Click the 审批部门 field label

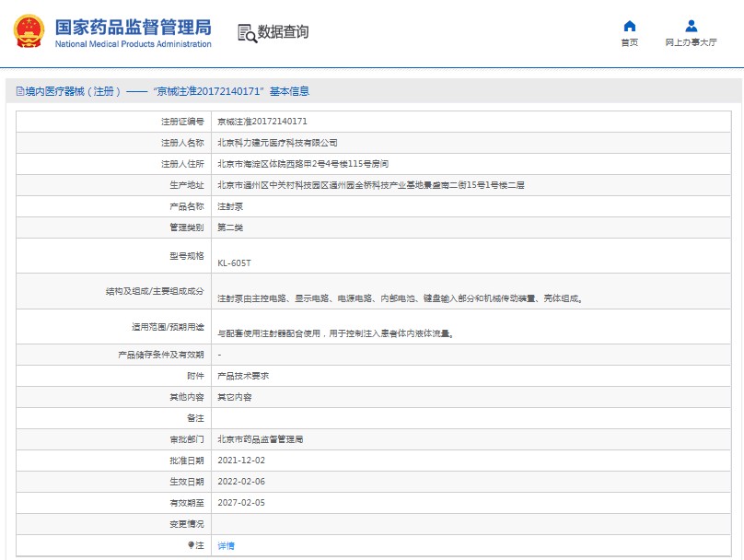(x=187, y=439)
